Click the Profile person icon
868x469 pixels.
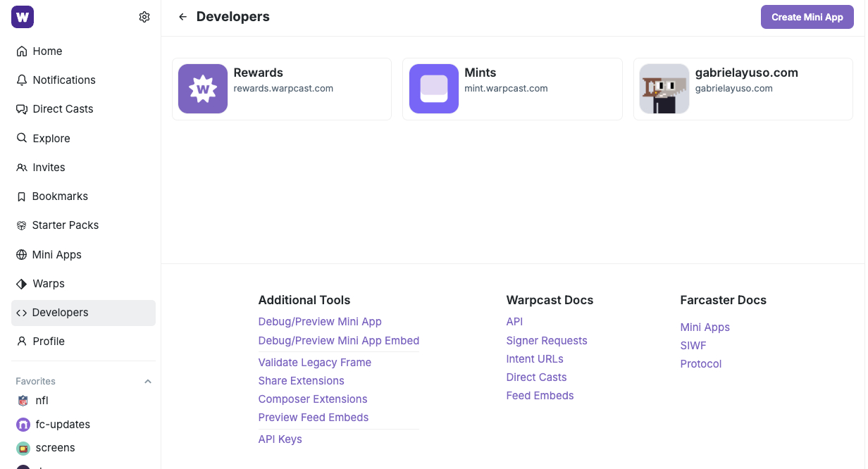point(22,341)
